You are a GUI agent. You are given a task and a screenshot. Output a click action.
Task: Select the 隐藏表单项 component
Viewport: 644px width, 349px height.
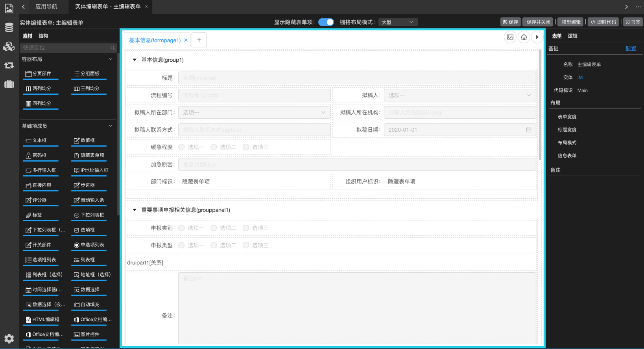point(89,155)
